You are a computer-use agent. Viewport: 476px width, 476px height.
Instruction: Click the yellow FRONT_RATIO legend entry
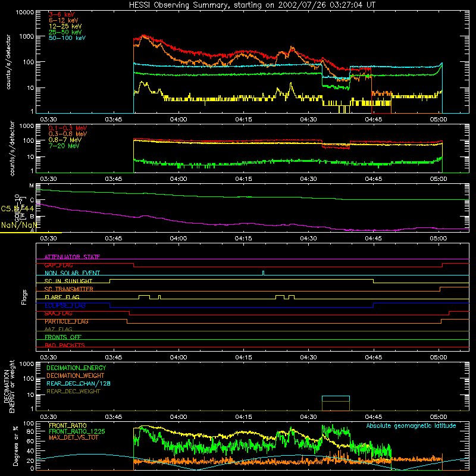tap(68, 425)
